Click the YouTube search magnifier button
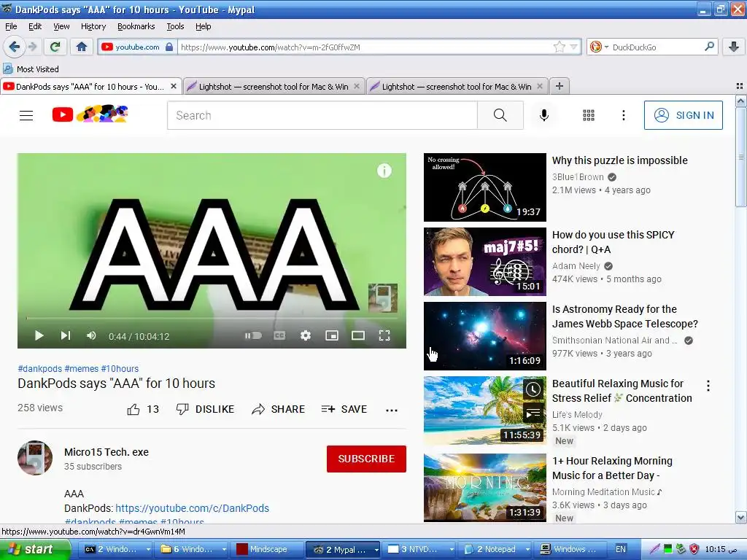Image resolution: width=747 pixels, height=560 pixels. (x=500, y=115)
